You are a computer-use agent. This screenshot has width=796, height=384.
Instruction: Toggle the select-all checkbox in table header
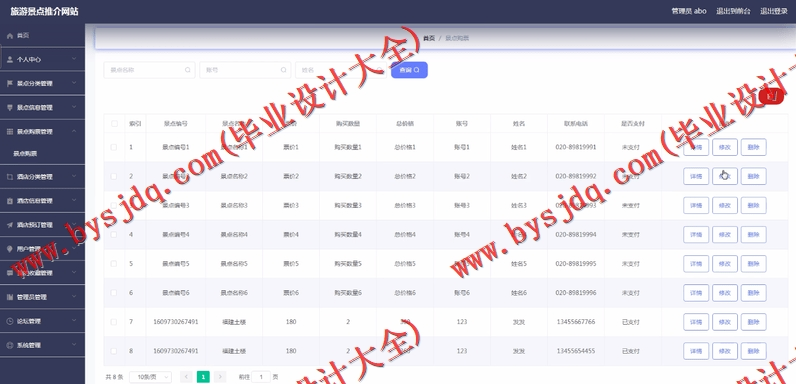114,123
